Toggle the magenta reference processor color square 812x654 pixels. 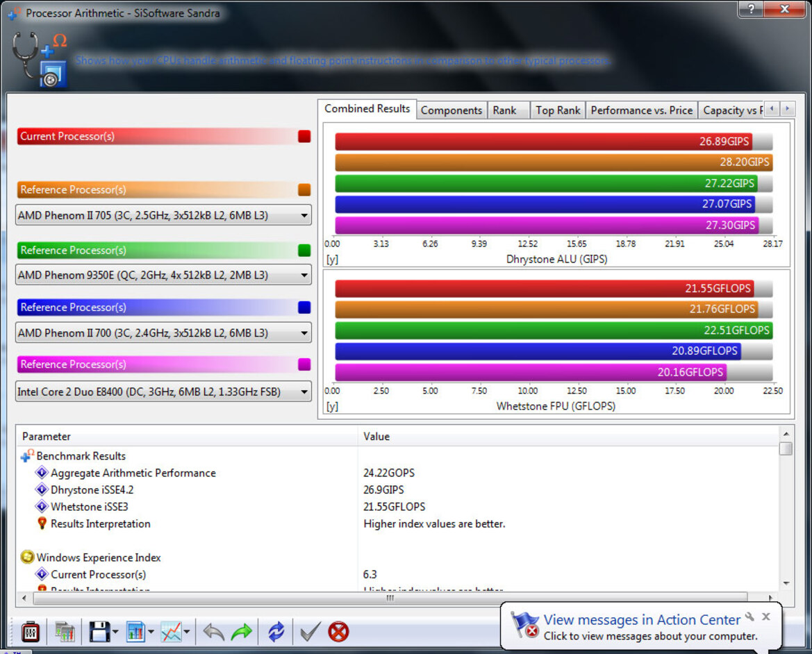pos(304,364)
